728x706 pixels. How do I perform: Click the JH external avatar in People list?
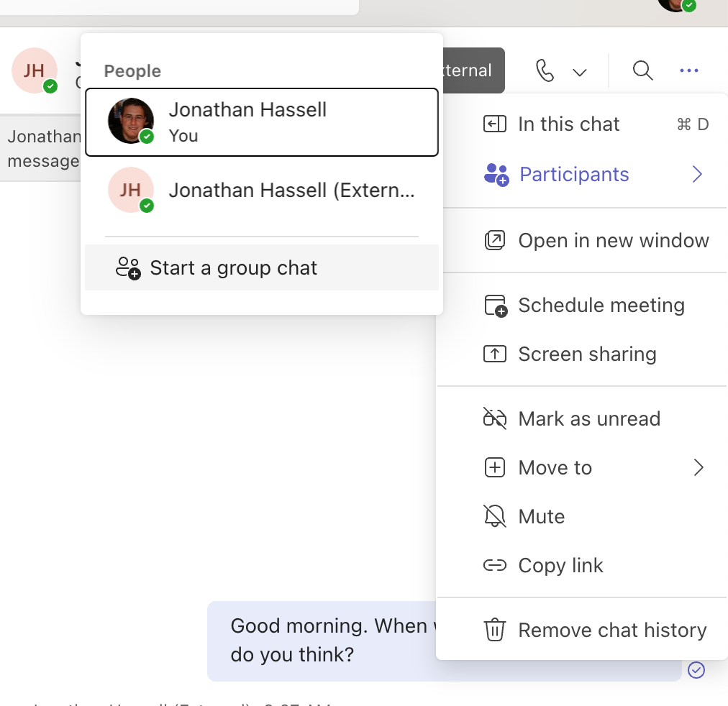coord(131,190)
